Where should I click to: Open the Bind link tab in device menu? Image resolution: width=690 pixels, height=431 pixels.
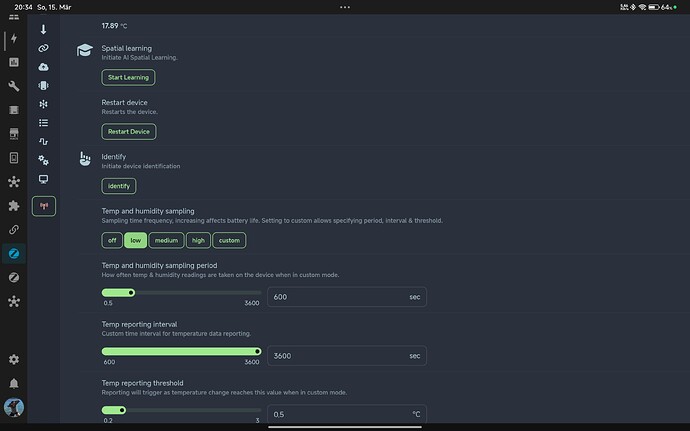44,48
